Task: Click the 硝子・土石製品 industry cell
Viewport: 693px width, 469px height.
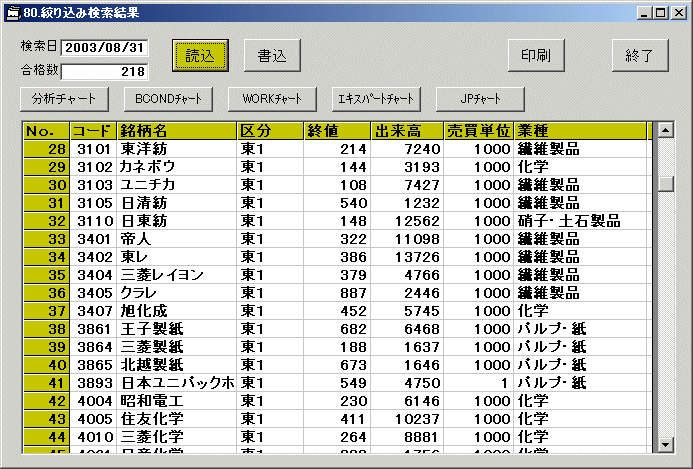Action: [x=580, y=221]
